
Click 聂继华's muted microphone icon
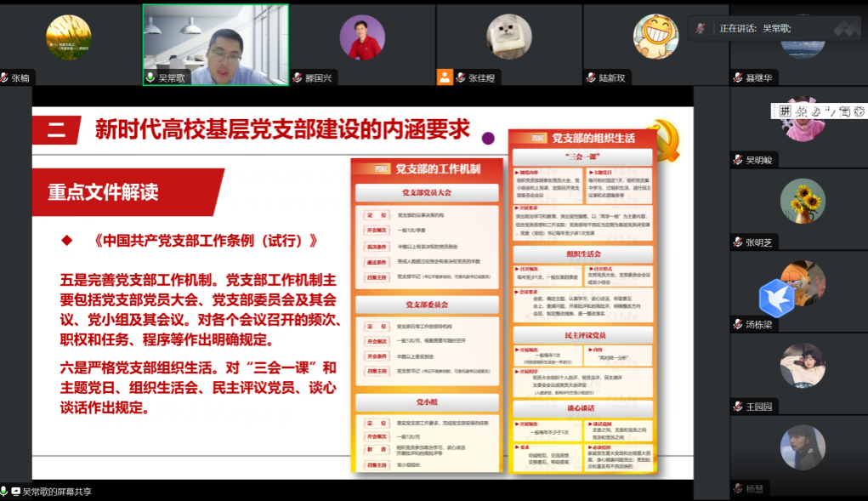coord(737,78)
